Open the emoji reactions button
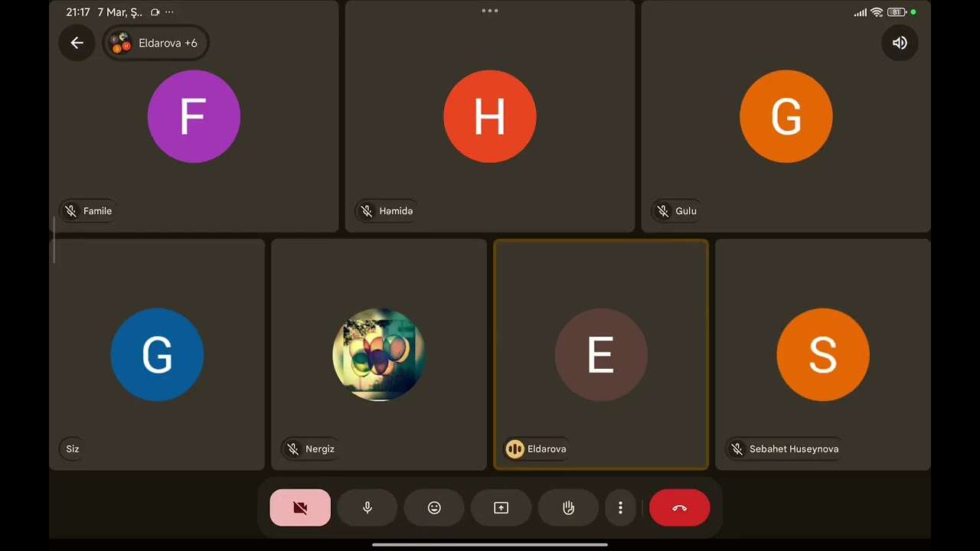The height and width of the screenshot is (551, 980). (x=434, y=507)
